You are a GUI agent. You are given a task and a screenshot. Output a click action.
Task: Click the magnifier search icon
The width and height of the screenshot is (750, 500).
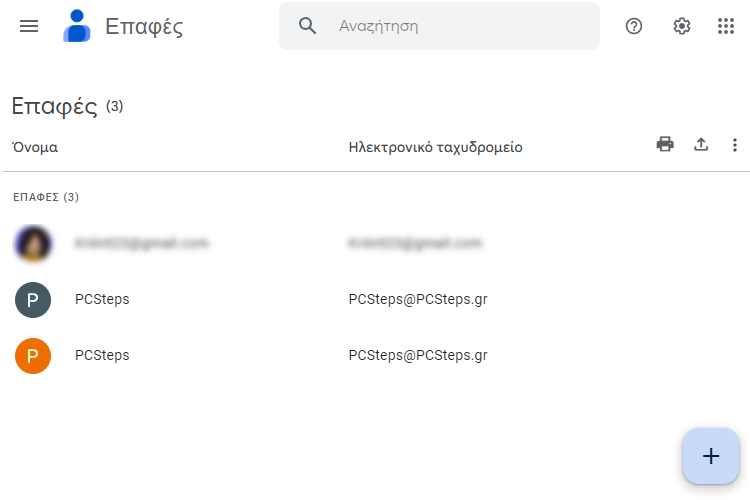[x=307, y=26]
